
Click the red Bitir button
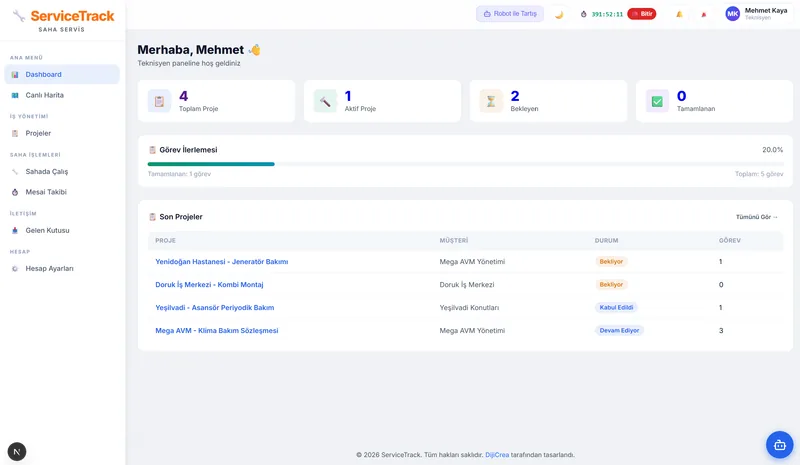(x=642, y=14)
